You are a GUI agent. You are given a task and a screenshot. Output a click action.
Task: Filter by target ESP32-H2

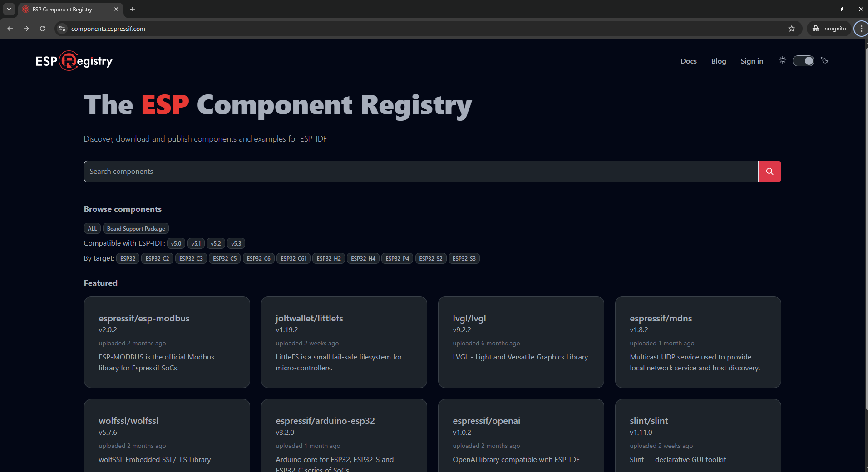(x=329, y=259)
